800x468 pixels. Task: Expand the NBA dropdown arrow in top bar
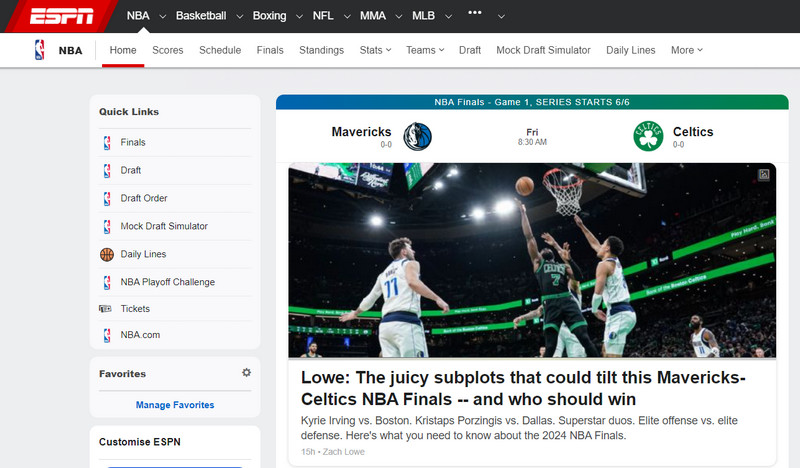(163, 16)
